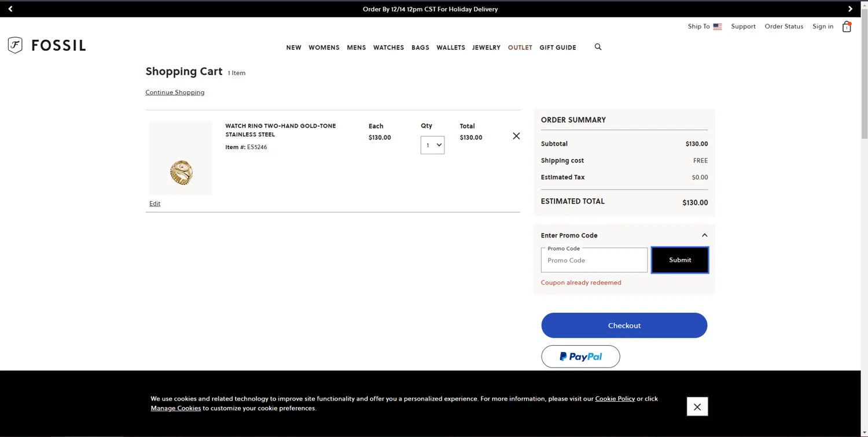868x437 pixels.
Task: Click the Fossil logo to go home
Action: pyautogui.click(x=47, y=45)
